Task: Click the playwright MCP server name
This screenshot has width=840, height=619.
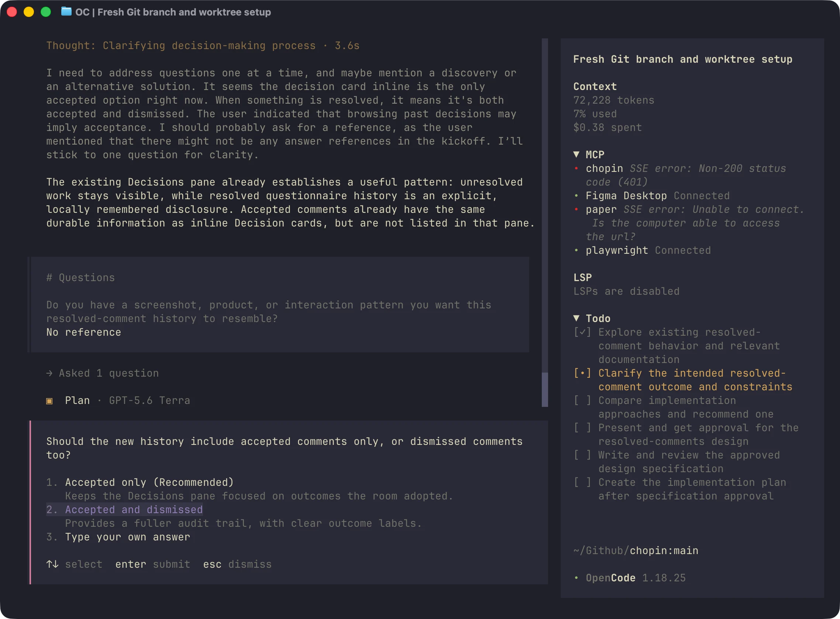Action: (617, 250)
